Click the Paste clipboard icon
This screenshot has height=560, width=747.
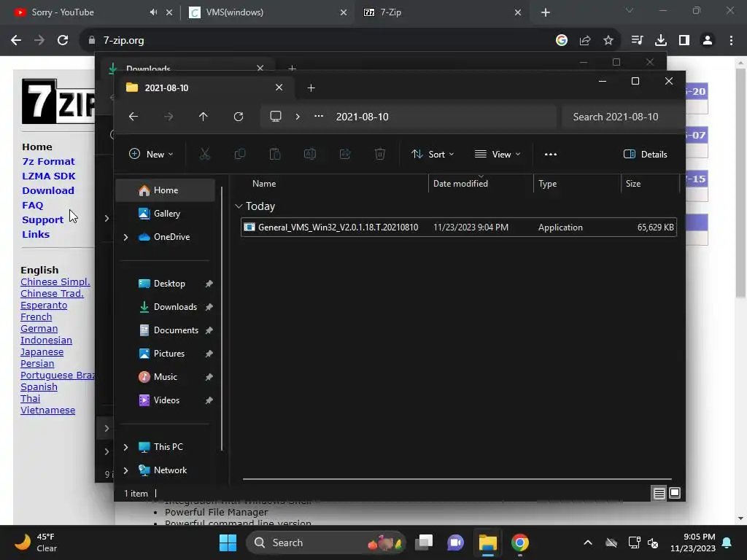click(x=275, y=154)
